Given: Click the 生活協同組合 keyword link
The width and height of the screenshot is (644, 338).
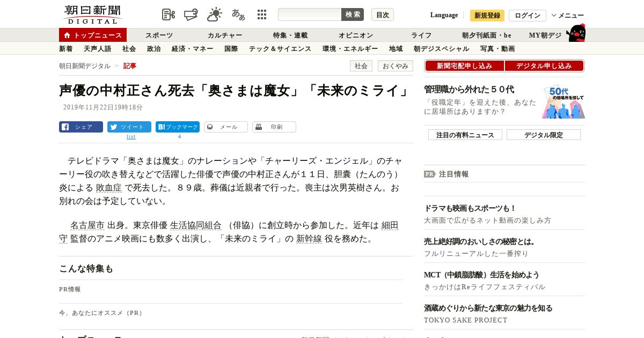Looking at the screenshot, I should tap(196, 225).
